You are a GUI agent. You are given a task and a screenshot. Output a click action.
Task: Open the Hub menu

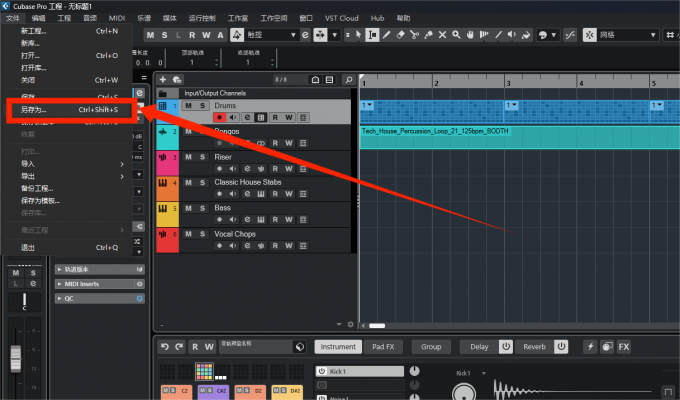[377, 18]
